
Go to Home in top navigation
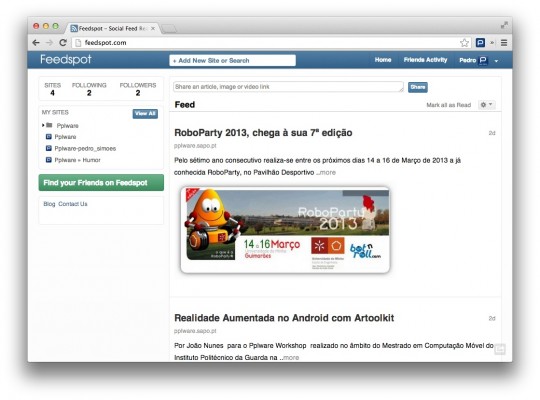(383, 60)
